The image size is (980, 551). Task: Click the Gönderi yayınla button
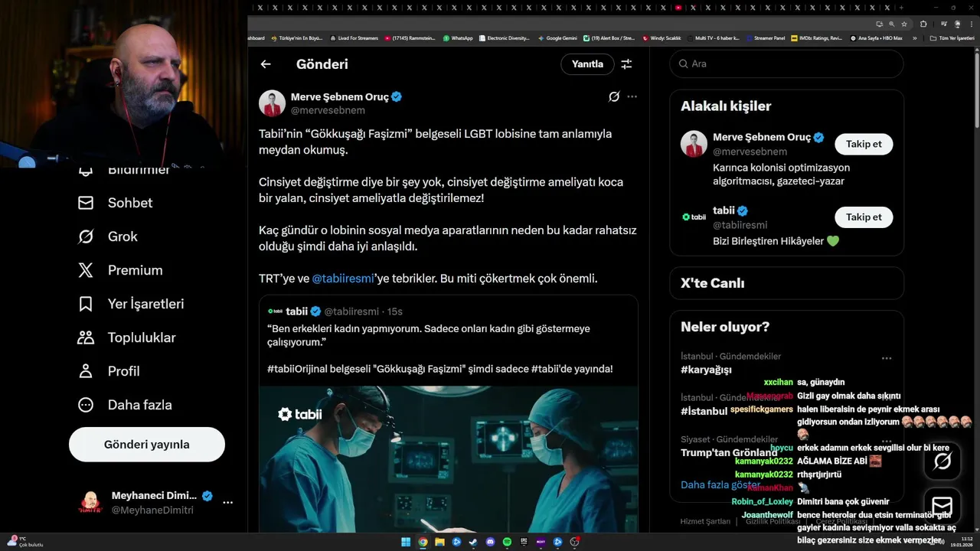[x=147, y=445]
